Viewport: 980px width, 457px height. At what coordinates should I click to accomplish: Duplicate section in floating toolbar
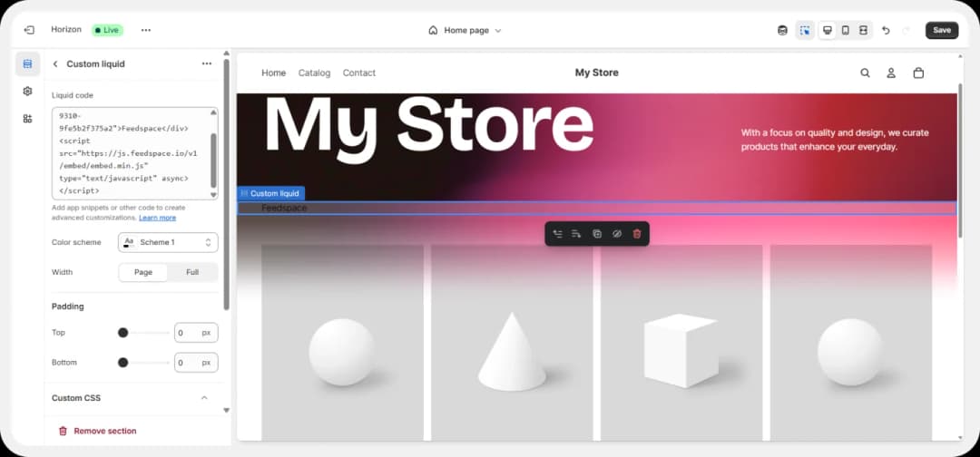597,234
